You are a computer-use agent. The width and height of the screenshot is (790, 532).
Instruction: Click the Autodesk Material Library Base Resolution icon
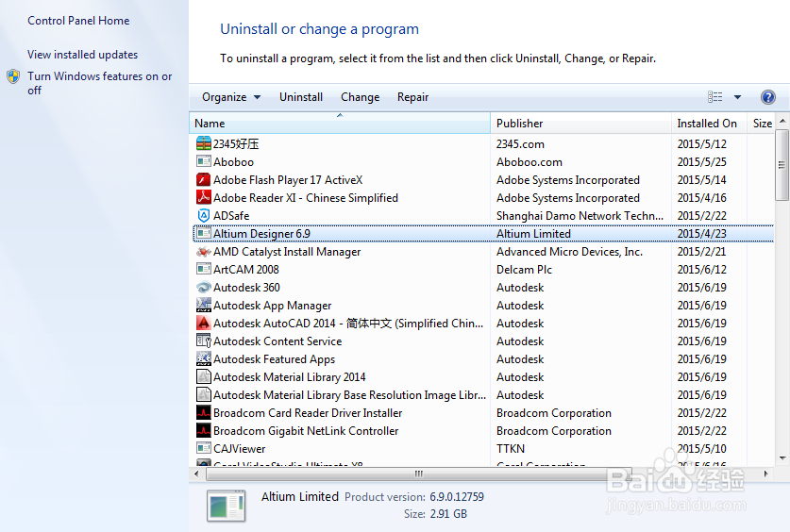tap(204, 394)
